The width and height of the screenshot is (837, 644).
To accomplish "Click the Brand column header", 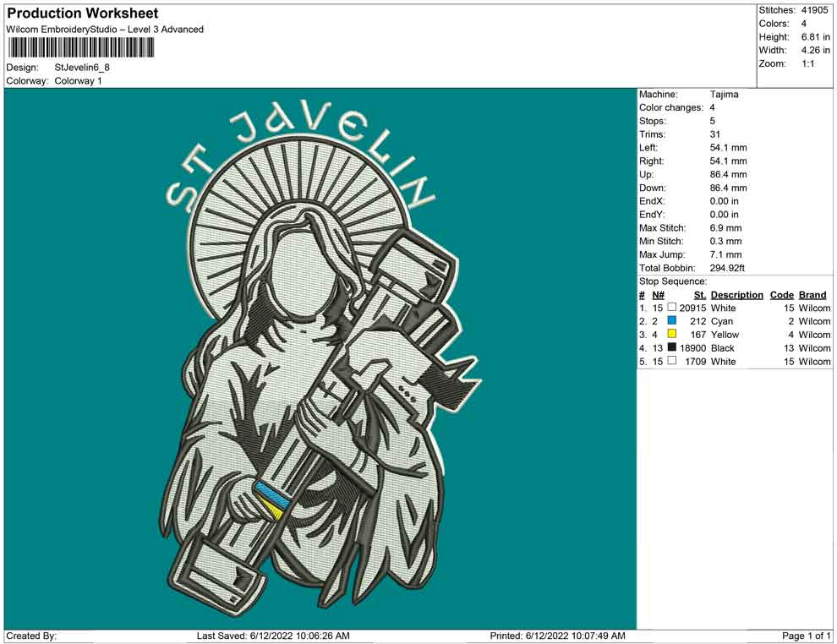I will [812, 295].
